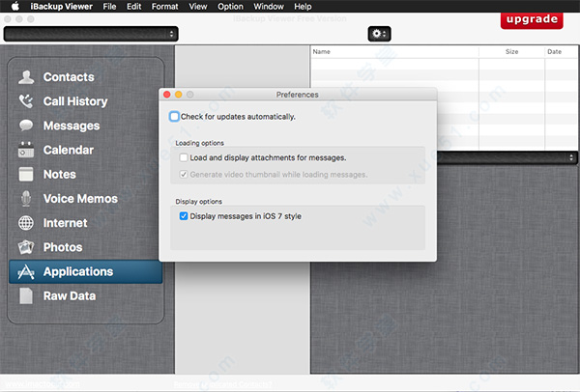This screenshot has height=392, width=580.
Task: Select Calendar label in sidebar
Action: [69, 150]
